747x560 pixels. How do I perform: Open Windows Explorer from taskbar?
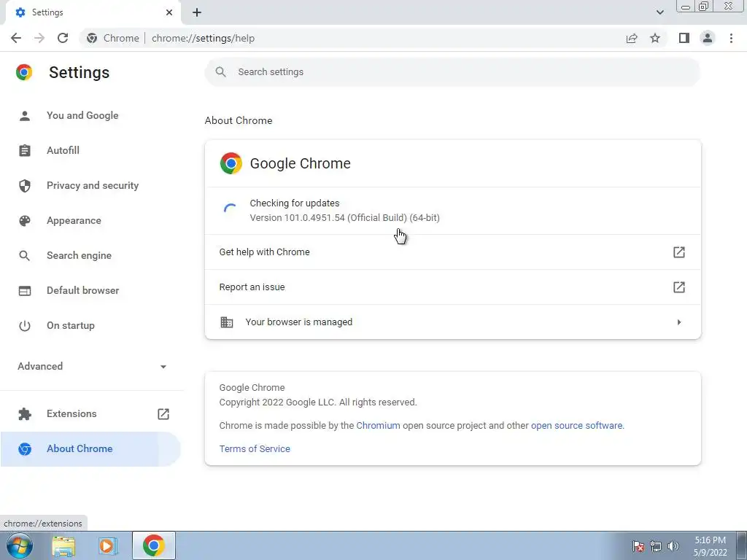tap(63, 545)
